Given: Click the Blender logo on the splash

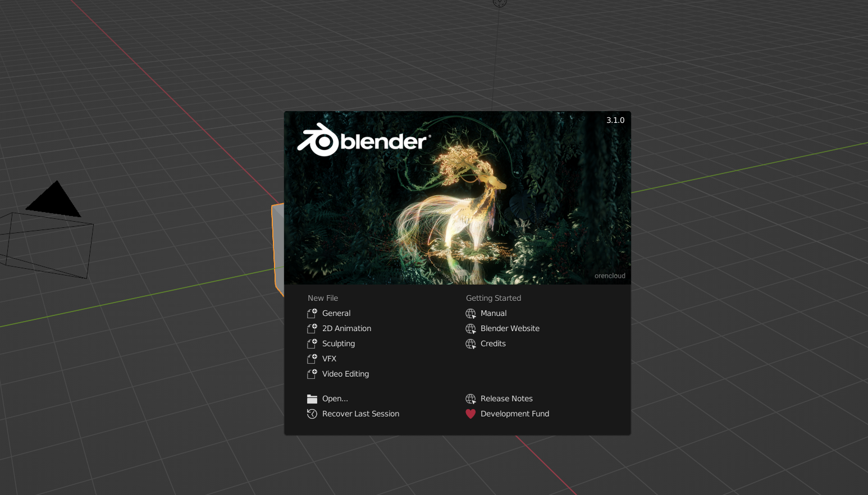Looking at the screenshot, I should coord(364,140).
